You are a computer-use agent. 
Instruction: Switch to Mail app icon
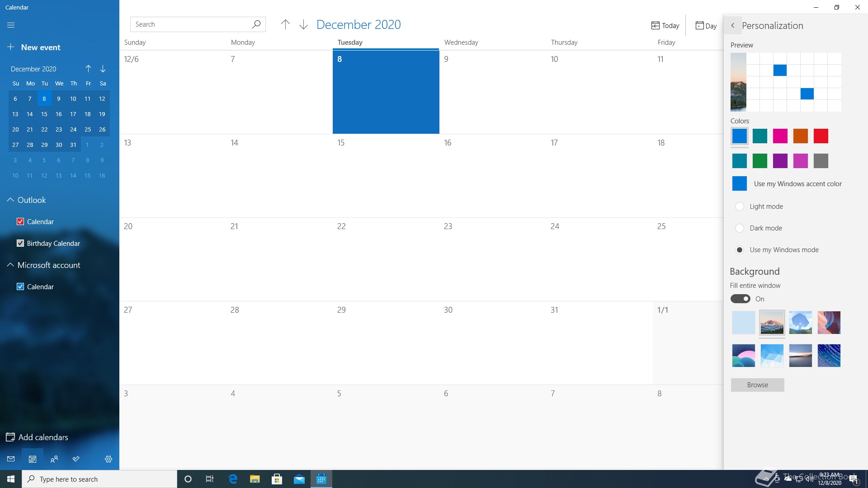pos(11,459)
